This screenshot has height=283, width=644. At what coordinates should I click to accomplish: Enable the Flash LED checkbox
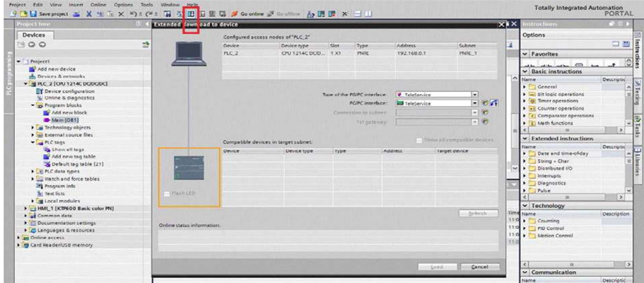click(167, 193)
